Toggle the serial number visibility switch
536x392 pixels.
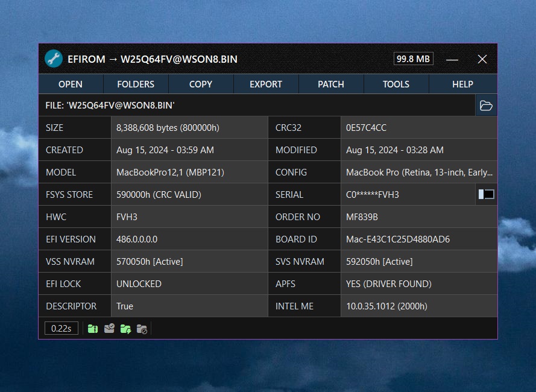click(x=486, y=194)
